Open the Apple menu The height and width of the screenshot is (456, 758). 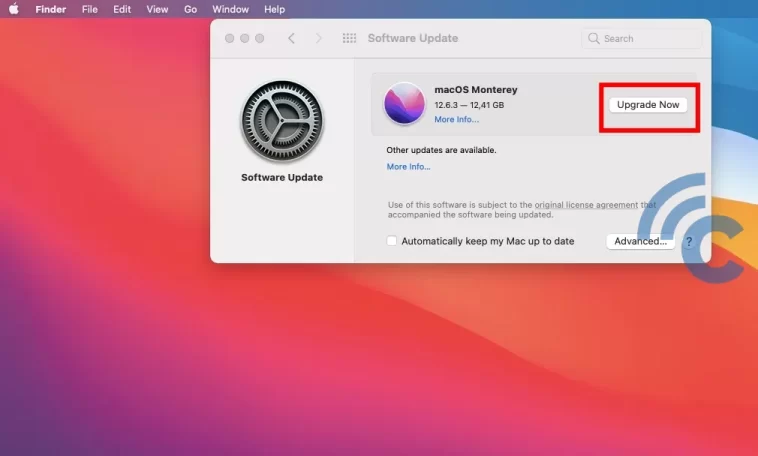(x=14, y=9)
